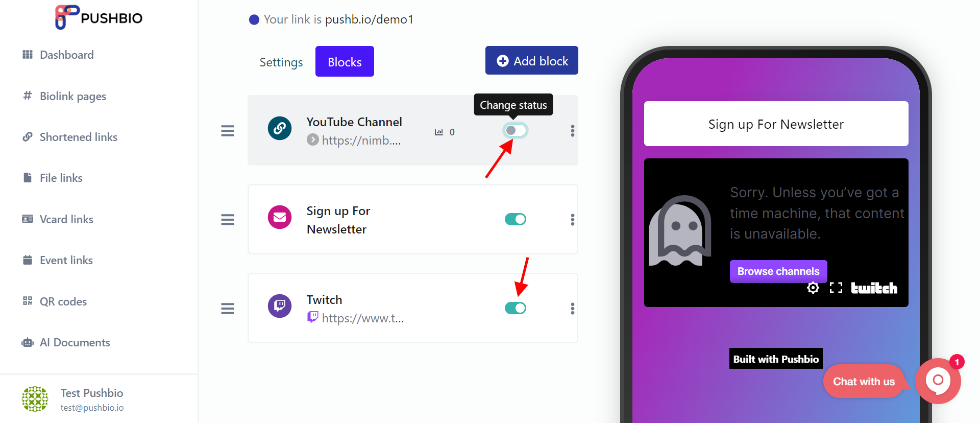Open Biolink pages in the sidebar
The image size is (980, 423).
73,96
